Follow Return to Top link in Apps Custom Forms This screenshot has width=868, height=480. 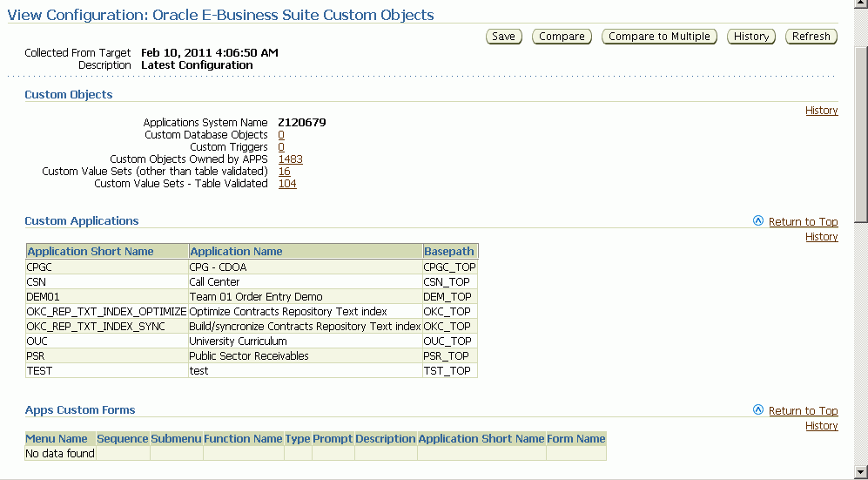coord(804,410)
